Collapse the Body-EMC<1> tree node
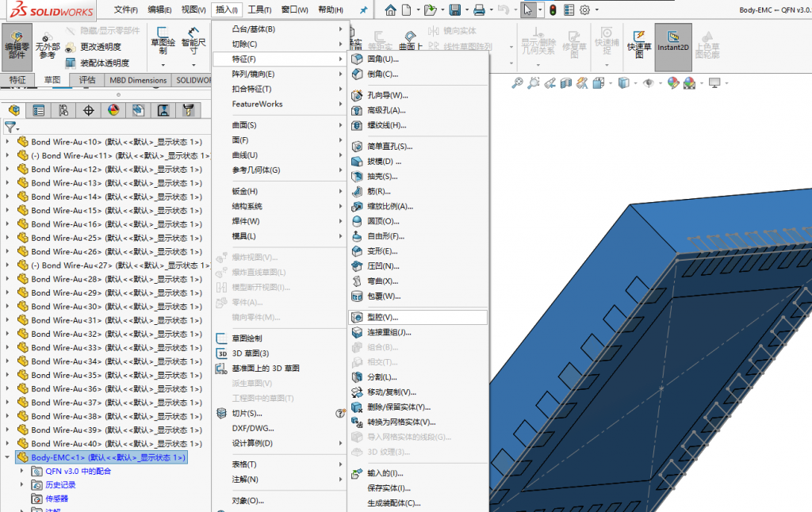 [7, 457]
